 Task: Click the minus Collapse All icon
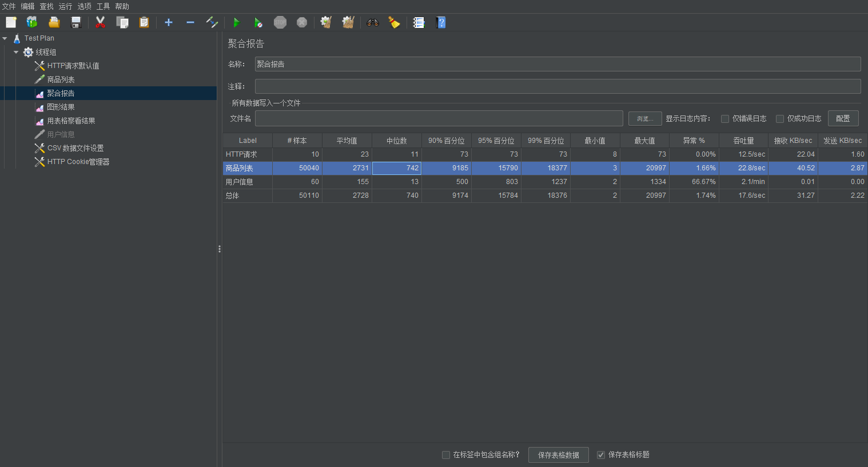pyautogui.click(x=190, y=22)
